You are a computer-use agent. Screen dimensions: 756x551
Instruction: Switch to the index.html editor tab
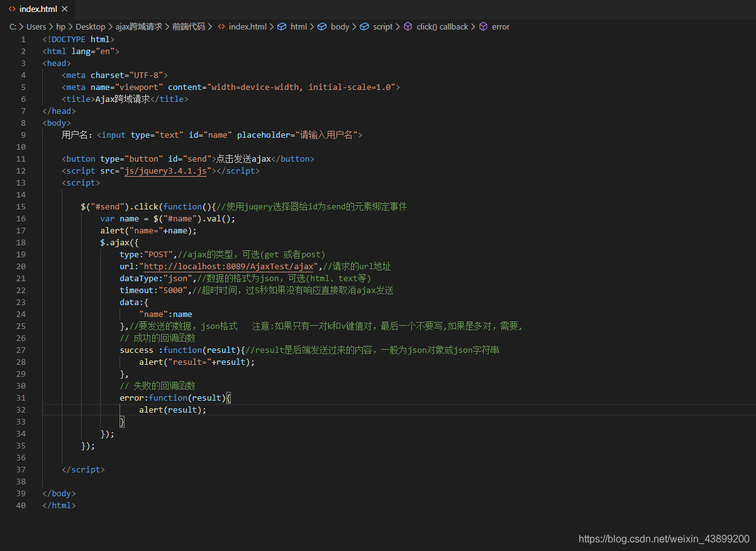click(x=38, y=9)
